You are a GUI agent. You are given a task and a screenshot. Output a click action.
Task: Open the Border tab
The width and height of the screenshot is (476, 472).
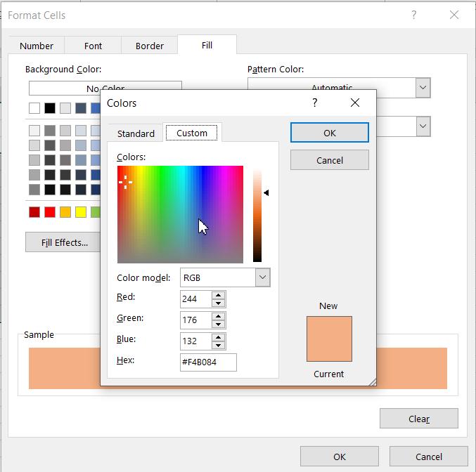pyautogui.click(x=150, y=46)
